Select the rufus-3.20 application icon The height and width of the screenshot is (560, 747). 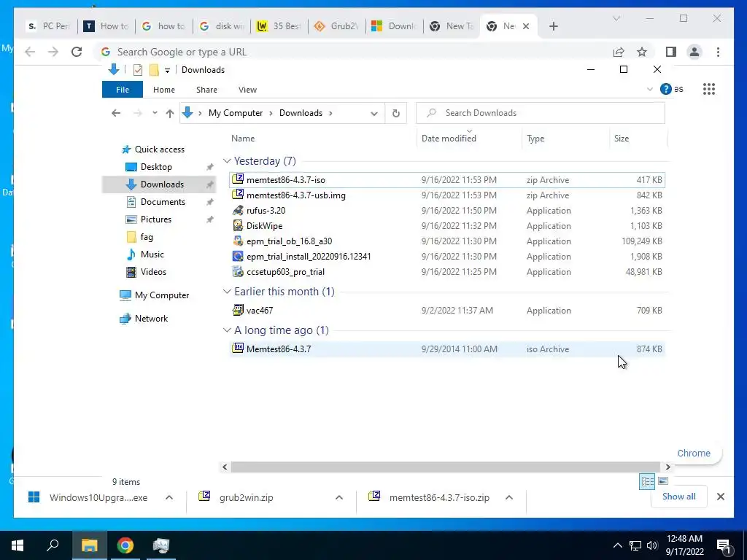pos(238,210)
